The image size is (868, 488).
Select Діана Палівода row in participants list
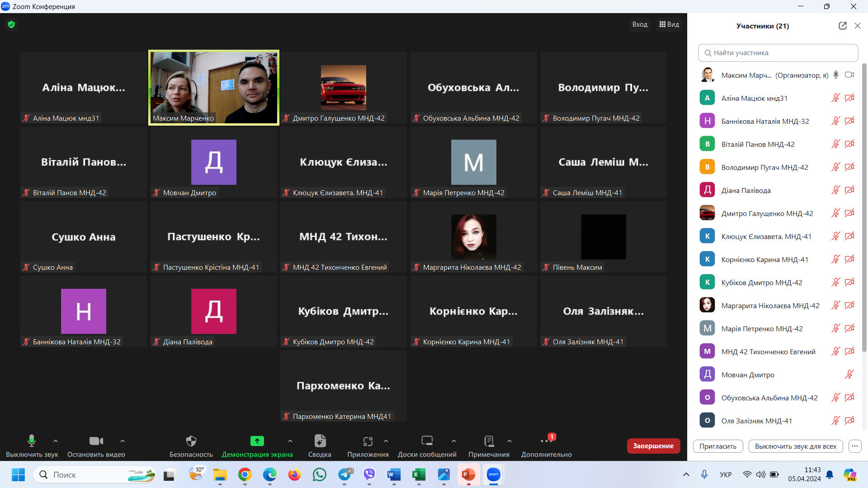pos(777,190)
